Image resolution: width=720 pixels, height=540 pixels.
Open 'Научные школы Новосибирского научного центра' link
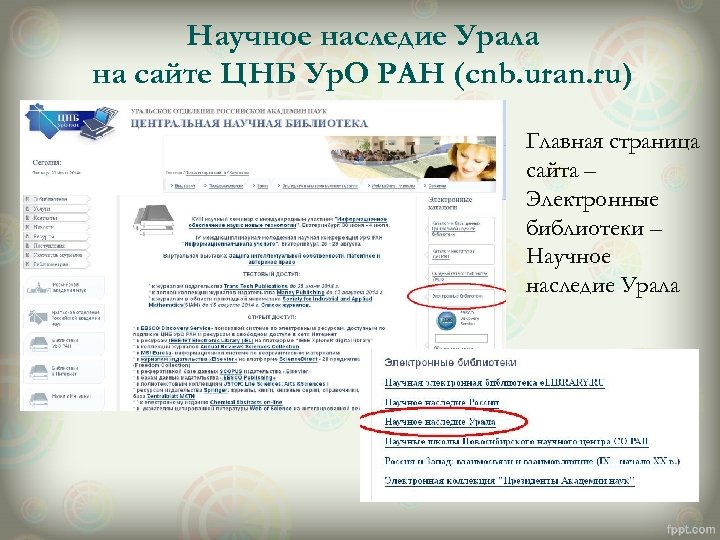coord(517,442)
